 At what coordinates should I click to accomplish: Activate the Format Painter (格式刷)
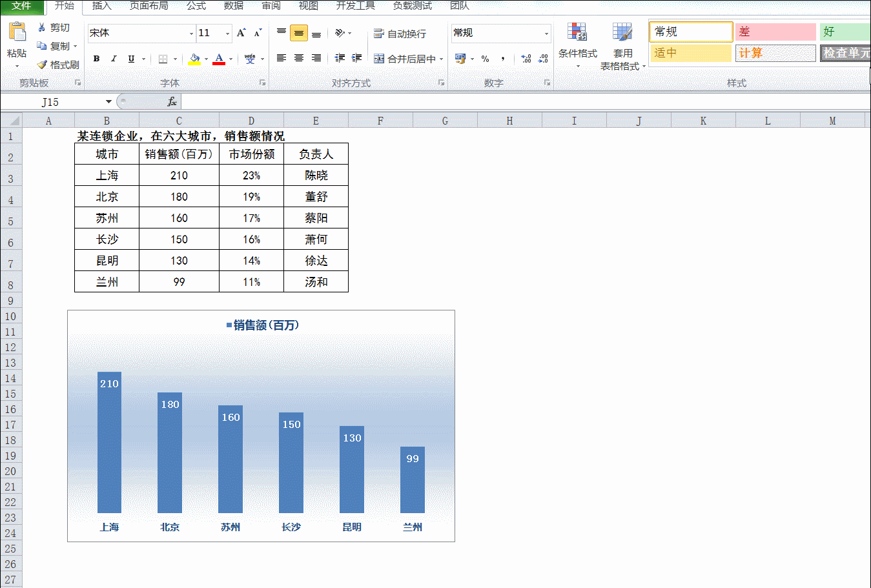click(x=58, y=65)
